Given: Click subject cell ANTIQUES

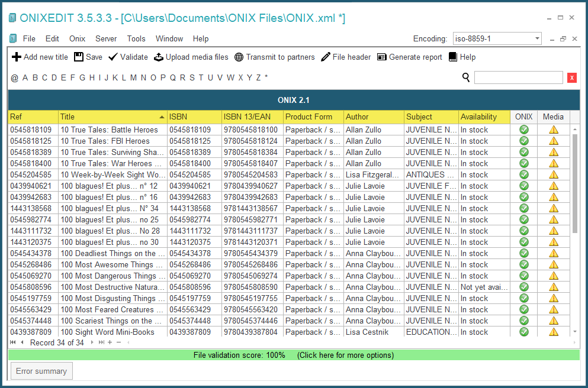Looking at the screenshot, I should 431,174.
